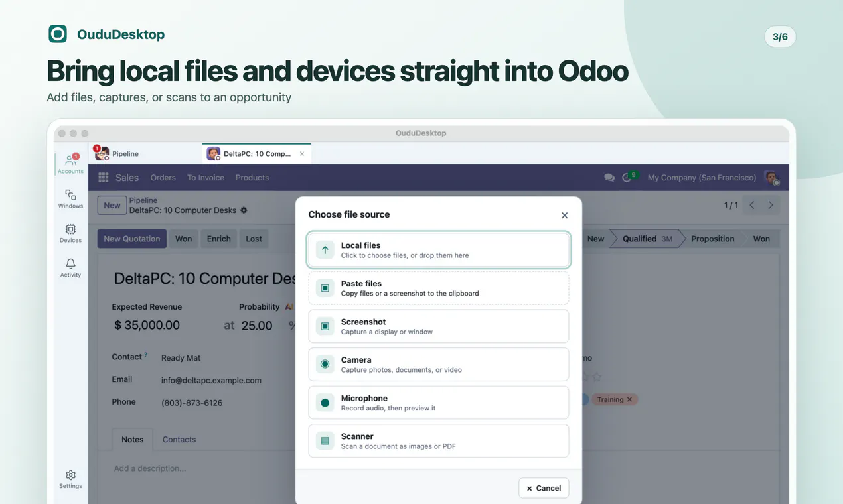
Task: Open the chat messages icon
Action: tap(609, 178)
